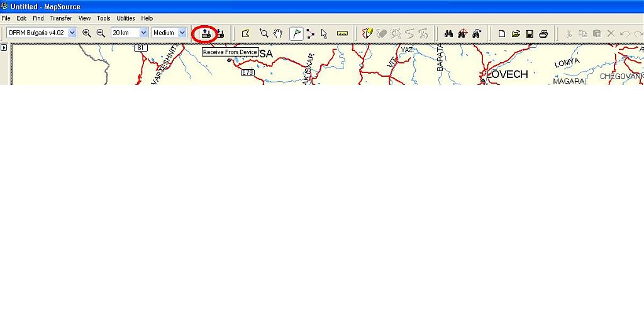Click the MAGARA label on map
This screenshot has height=322, width=644.
(x=569, y=81)
